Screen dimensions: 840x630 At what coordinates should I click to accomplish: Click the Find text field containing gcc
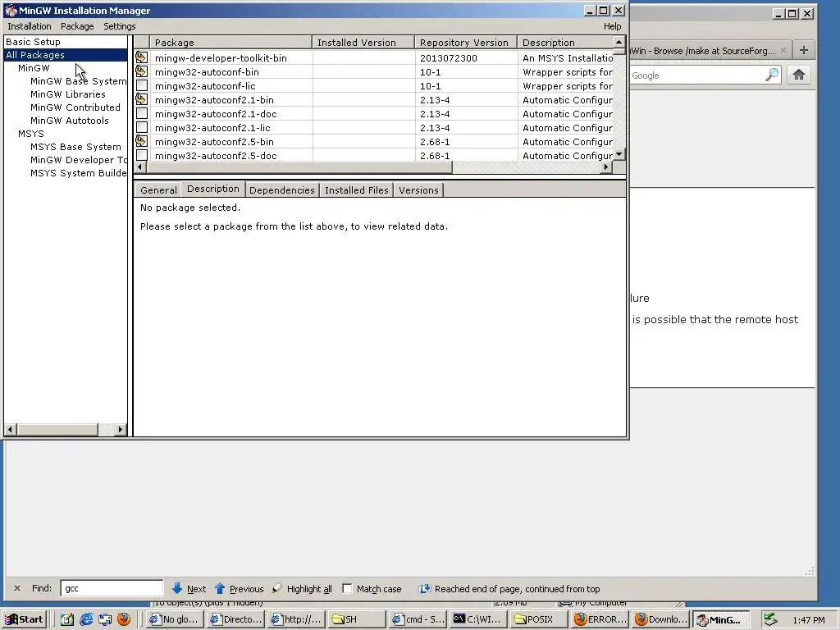click(112, 588)
